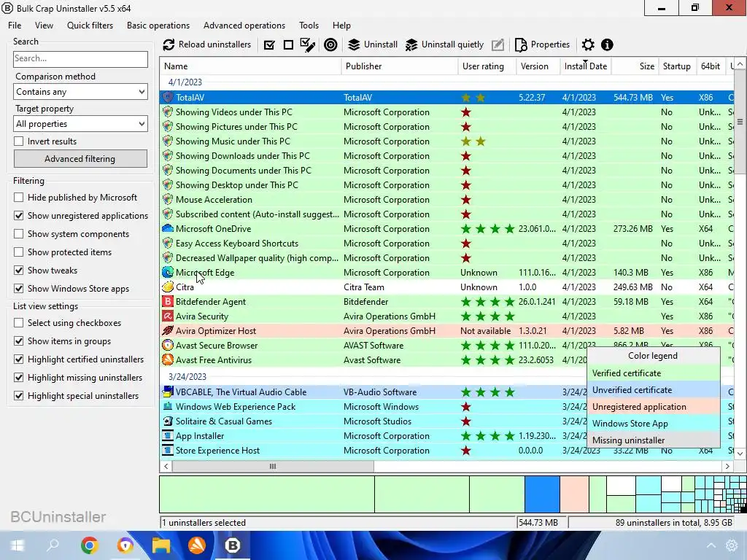Click the Windows Start button
747x560 pixels.
coord(18,545)
